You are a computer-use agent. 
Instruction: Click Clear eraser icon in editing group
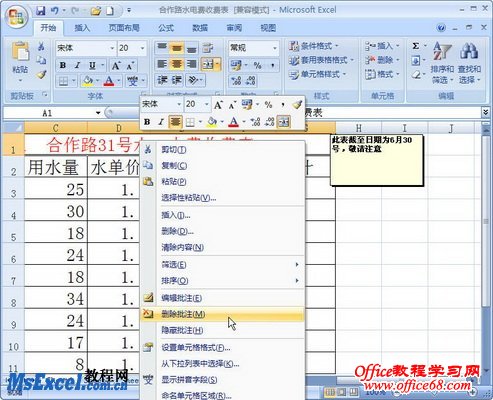click(x=416, y=75)
